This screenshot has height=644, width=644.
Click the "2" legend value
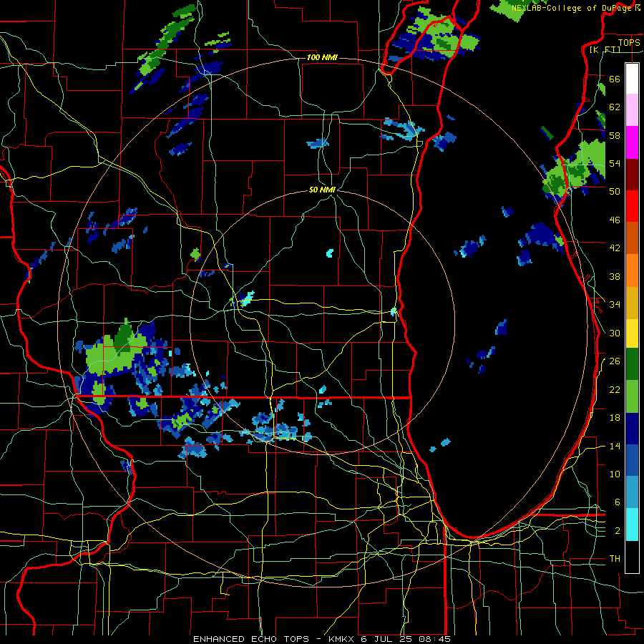pyautogui.click(x=618, y=531)
